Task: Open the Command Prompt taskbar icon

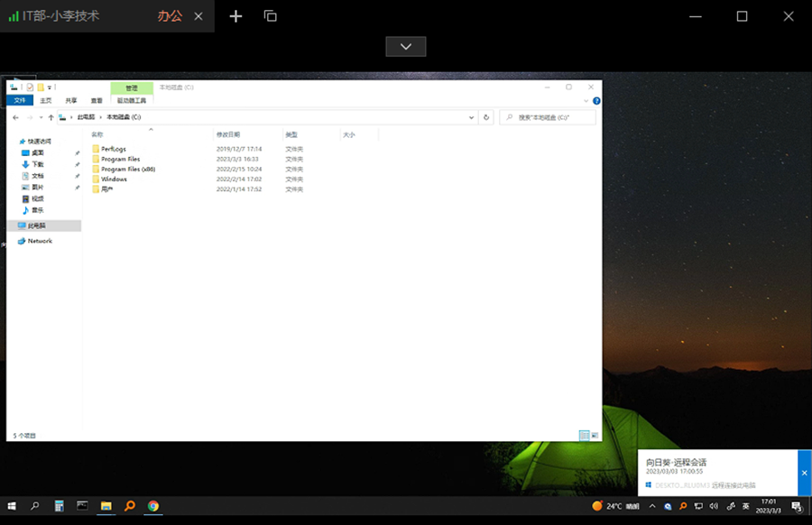Action: tap(82, 505)
